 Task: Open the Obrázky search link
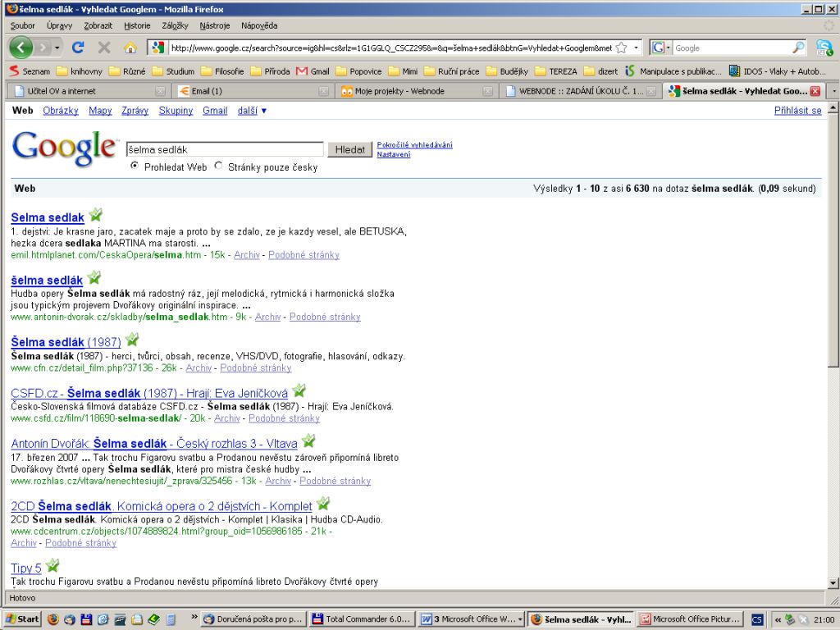pyautogui.click(x=61, y=111)
